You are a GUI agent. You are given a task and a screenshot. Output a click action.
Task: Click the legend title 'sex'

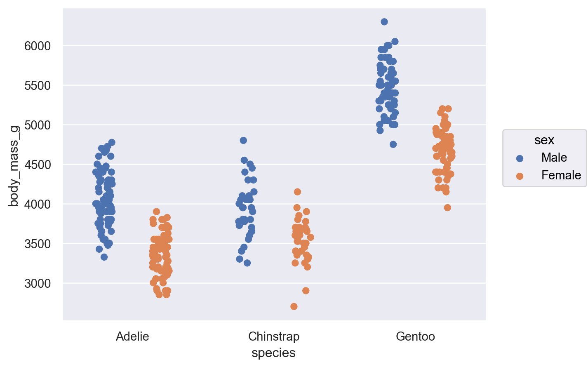[x=544, y=140]
